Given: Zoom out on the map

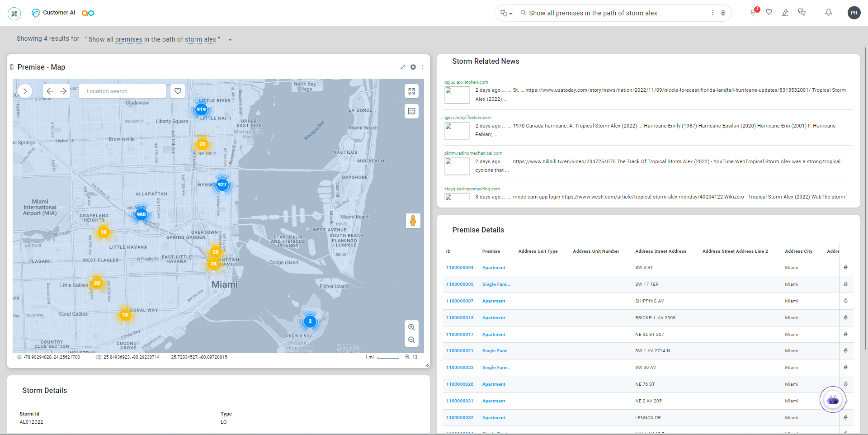Looking at the screenshot, I should tap(411, 340).
